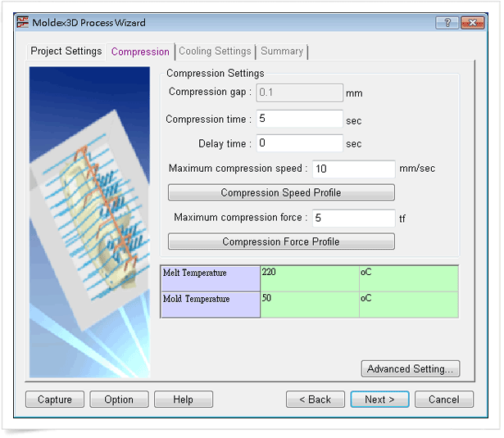Image resolution: width=504 pixels, height=438 pixels.
Task: Click the Moldex3D app icon in title bar
Action: (22, 22)
